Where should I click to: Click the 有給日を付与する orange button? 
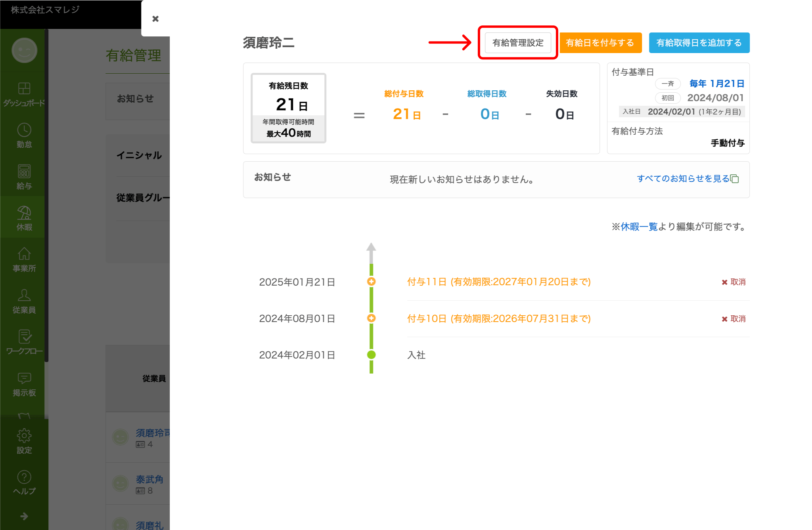(600, 43)
